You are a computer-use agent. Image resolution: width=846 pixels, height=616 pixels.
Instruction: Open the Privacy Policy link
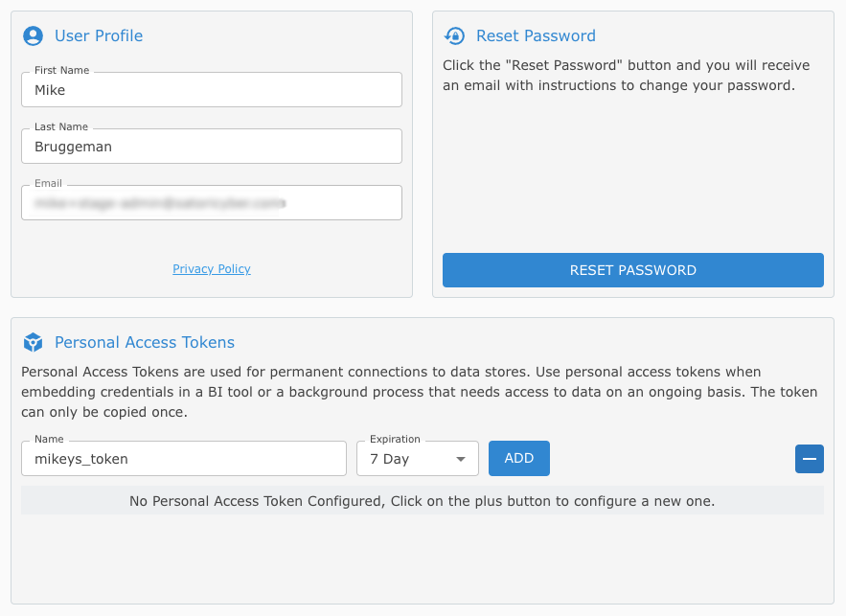(x=212, y=268)
